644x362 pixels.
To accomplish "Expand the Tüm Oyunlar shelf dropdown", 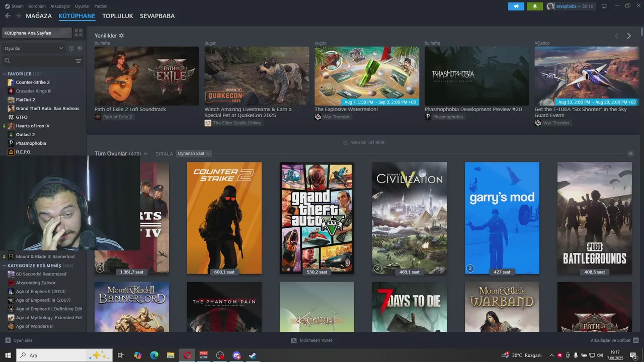I will pyautogui.click(x=145, y=153).
